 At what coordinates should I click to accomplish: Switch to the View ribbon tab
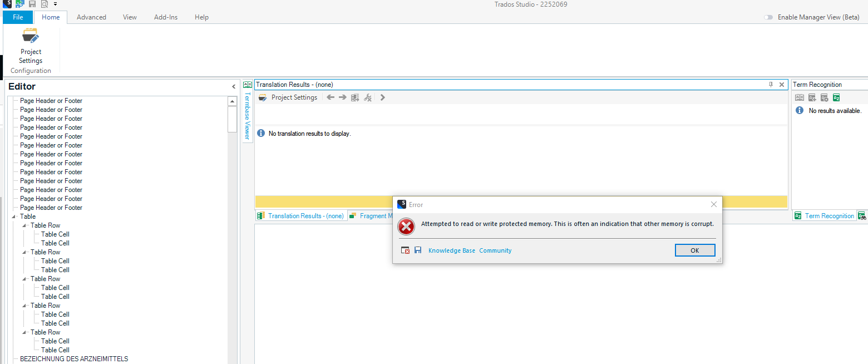coord(130,17)
